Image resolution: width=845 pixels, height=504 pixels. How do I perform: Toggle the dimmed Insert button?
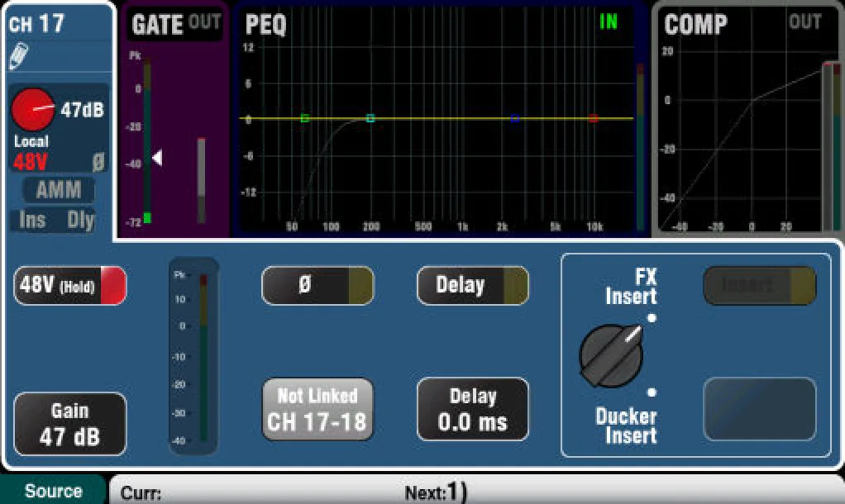(x=760, y=285)
